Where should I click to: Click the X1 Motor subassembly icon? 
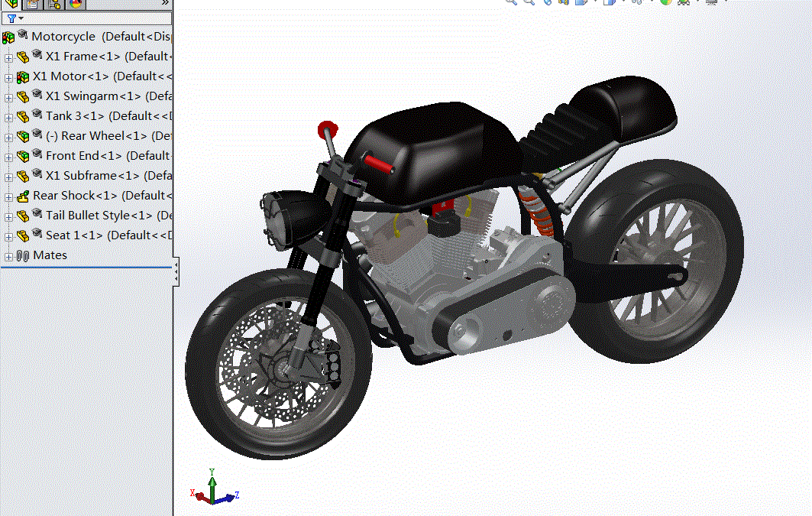[x=22, y=77]
